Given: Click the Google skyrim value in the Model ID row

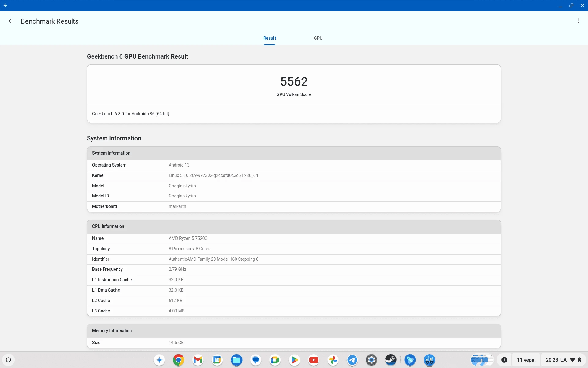Looking at the screenshot, I should click(x=182, y=196).
